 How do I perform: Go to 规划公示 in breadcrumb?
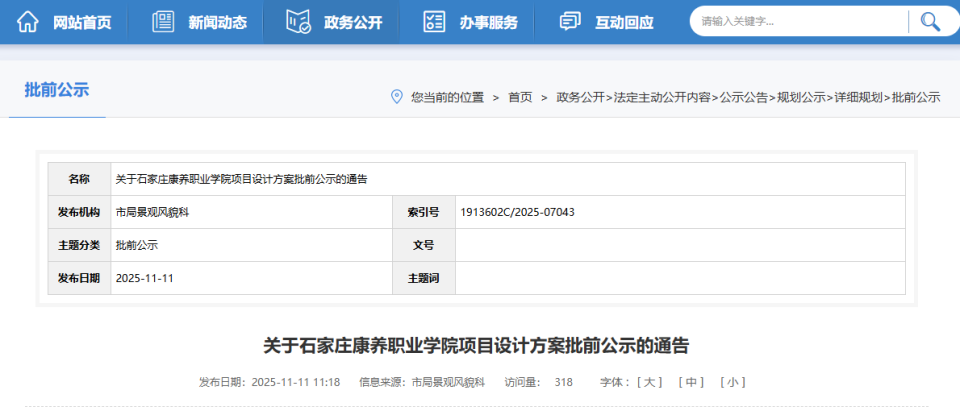coord(801,97)
